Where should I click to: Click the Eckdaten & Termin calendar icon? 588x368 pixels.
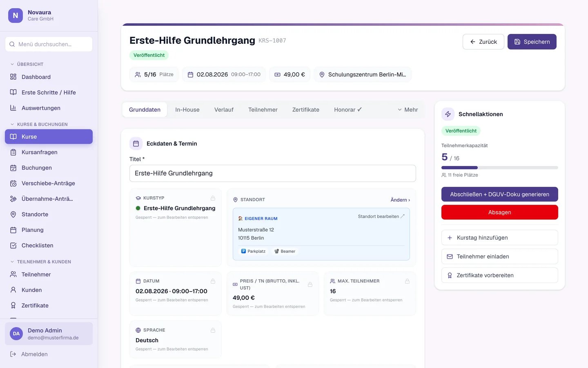tap(136, 144)
